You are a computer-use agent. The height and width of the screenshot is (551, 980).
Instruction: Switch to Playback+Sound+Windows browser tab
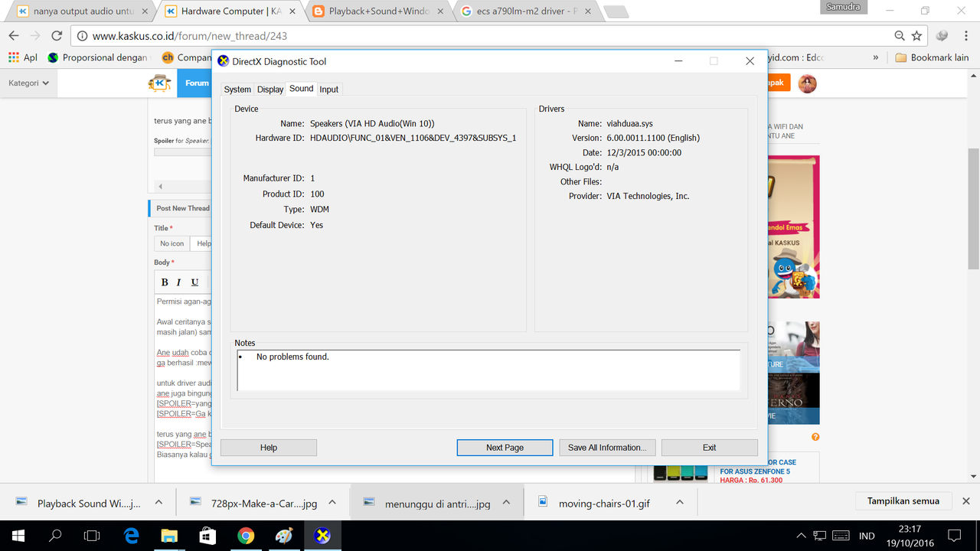[377, 11]
